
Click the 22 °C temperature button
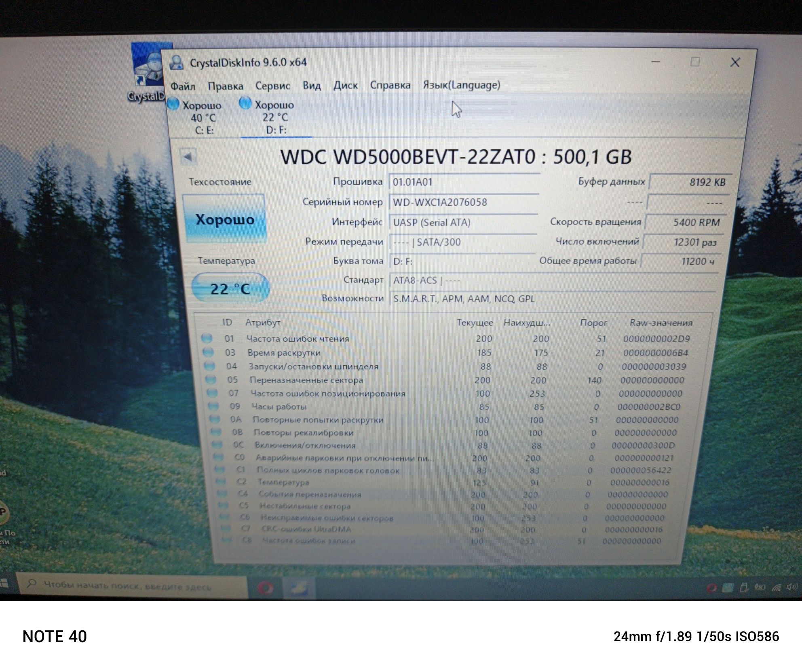230,288
